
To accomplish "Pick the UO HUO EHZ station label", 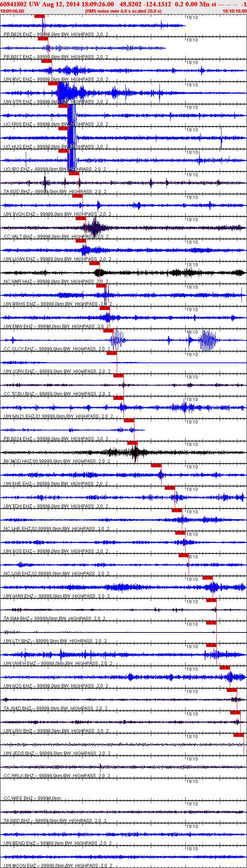I will coord(56,147).
